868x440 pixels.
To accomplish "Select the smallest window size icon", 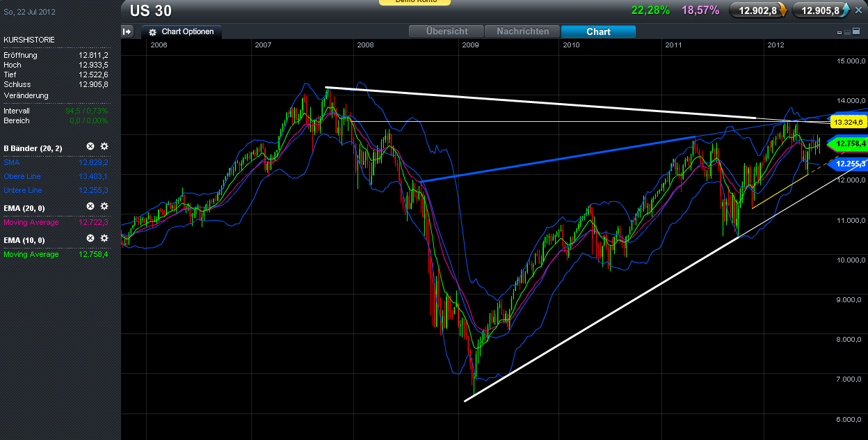I will click(x=839, y=32).
